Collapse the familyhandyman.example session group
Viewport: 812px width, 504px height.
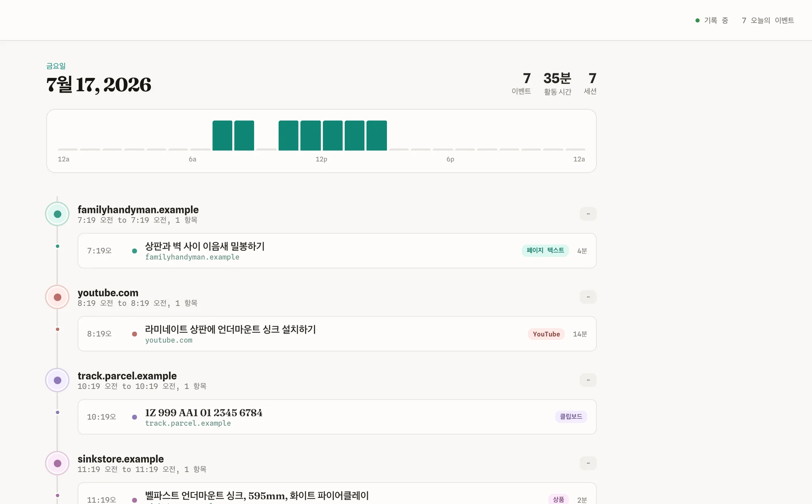(x=588, y=214)
